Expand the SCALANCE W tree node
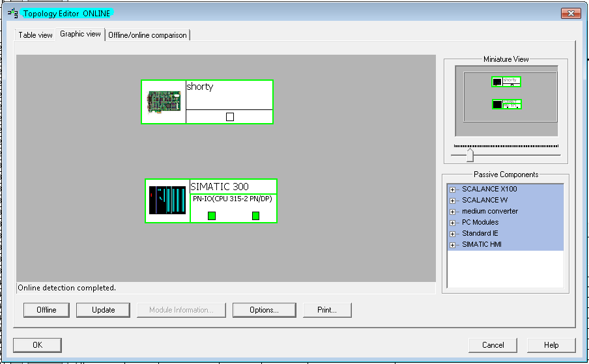Screen dimensions: 589x364 452,201
